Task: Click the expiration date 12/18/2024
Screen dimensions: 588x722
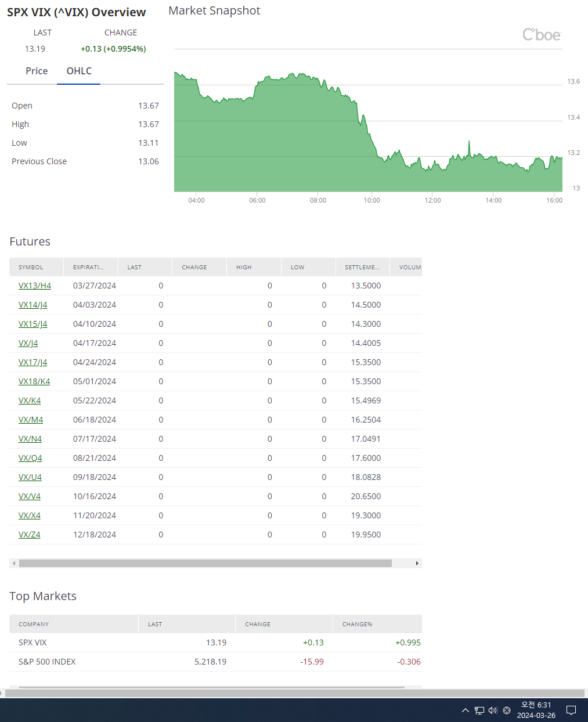Action: coord(95,535)
